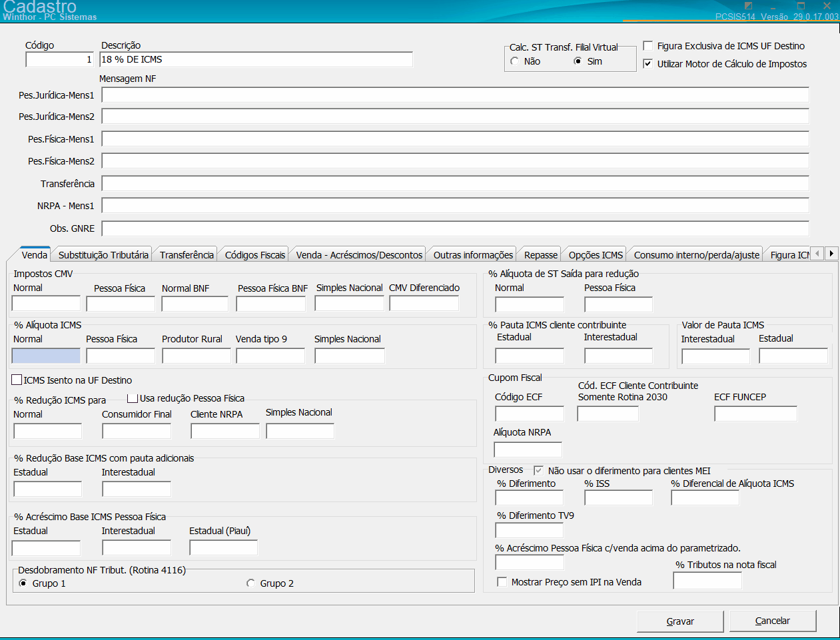Focus the Código field

pyautogui.click(x=60, y=60)
